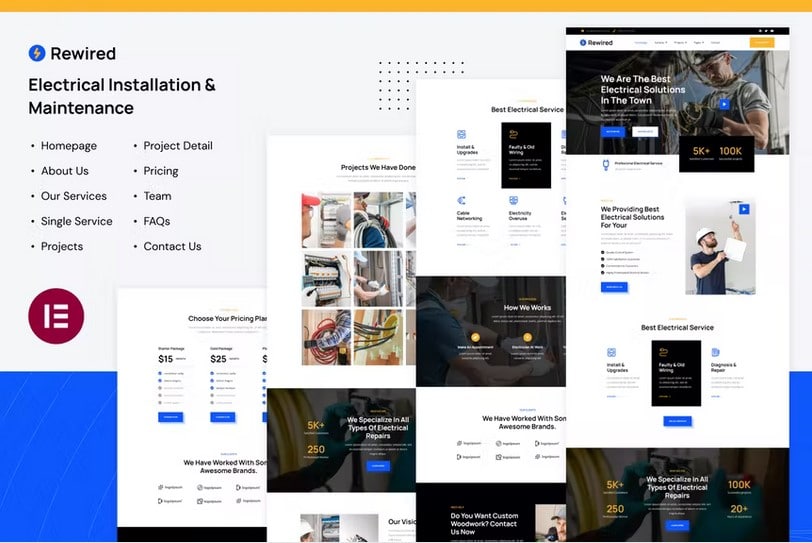Click blue button below right mockup service cards

[677, 421]
